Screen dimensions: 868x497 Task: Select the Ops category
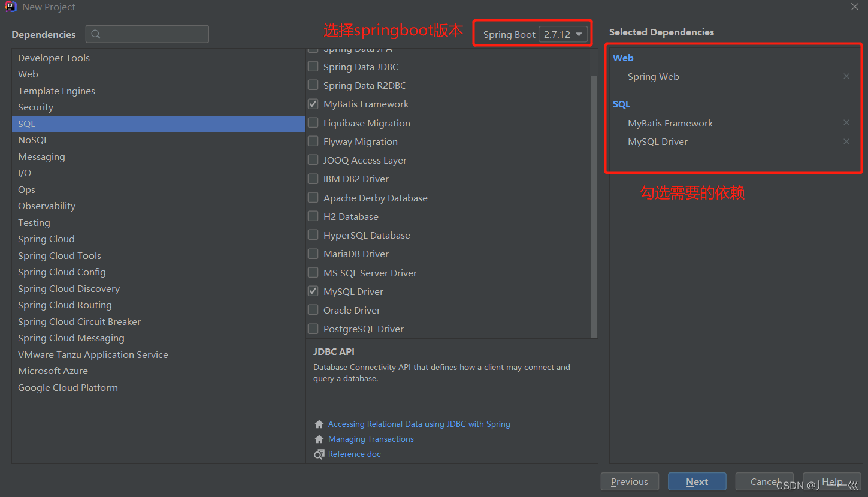click(158, 189)
